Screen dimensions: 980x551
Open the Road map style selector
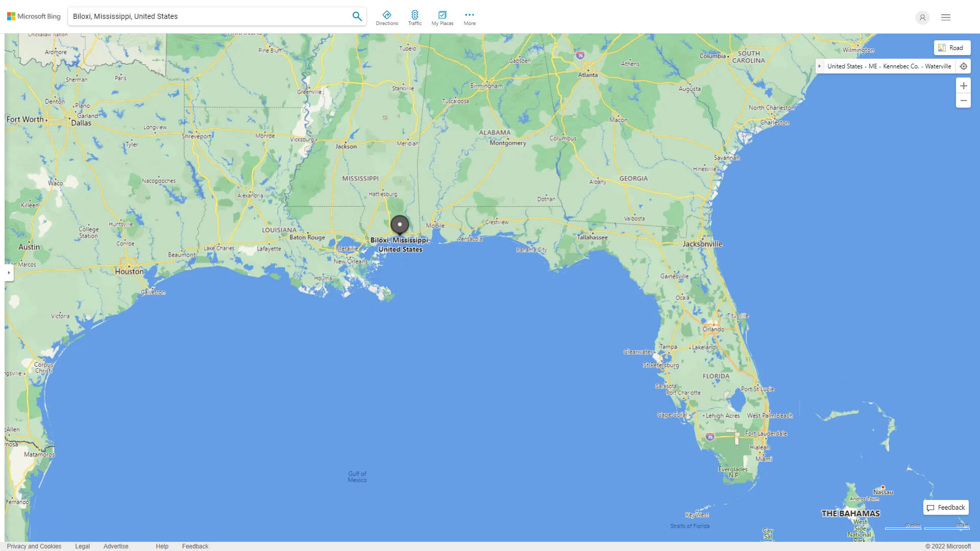click(952, 47)
